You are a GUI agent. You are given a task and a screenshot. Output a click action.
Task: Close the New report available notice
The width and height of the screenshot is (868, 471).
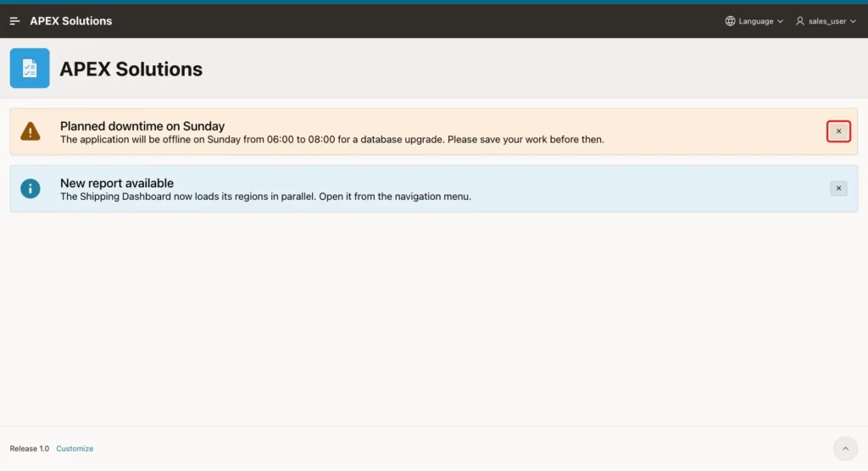coord(838,188)
